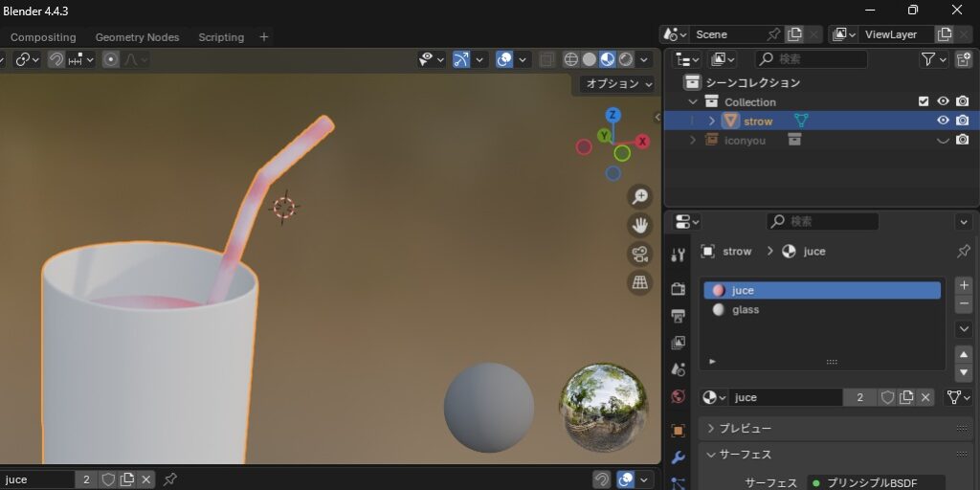Remove material slot with minus button

965,303
